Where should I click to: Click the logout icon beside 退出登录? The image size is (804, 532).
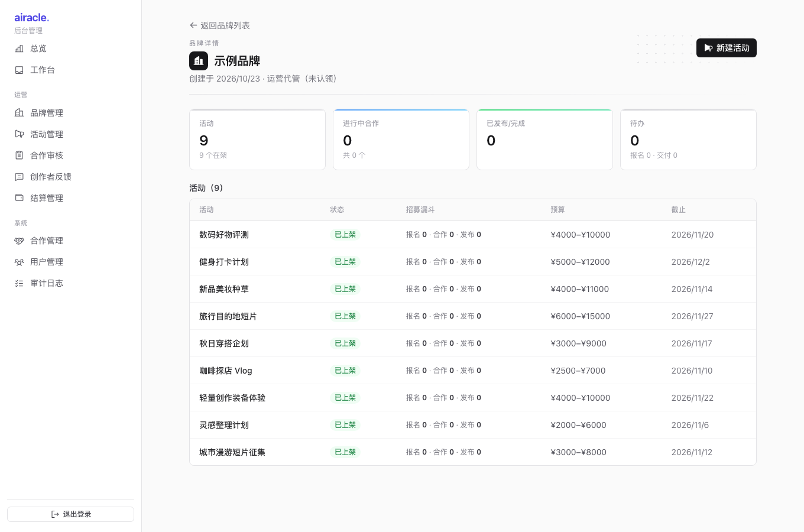point(55,514)
